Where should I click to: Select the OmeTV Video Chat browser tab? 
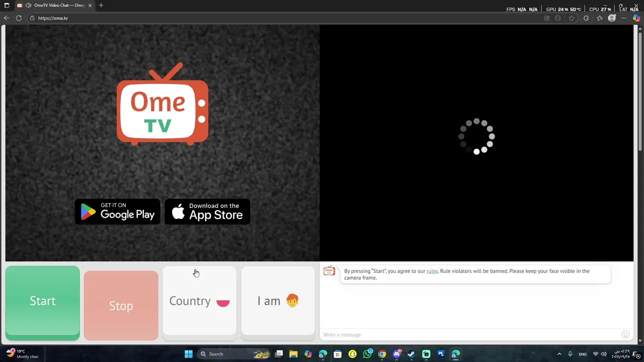(x=54, y=6)
